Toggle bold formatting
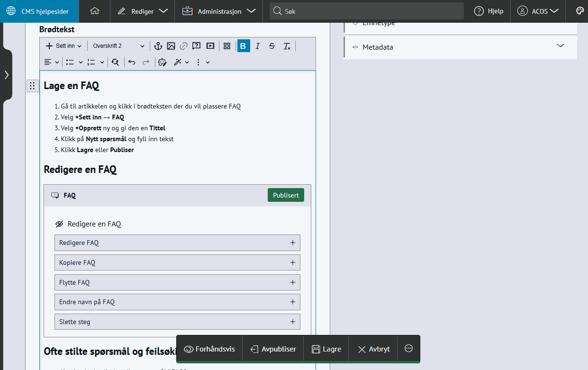Image resolution: width=588 pixels, height=370 pixels. (244, 46)
